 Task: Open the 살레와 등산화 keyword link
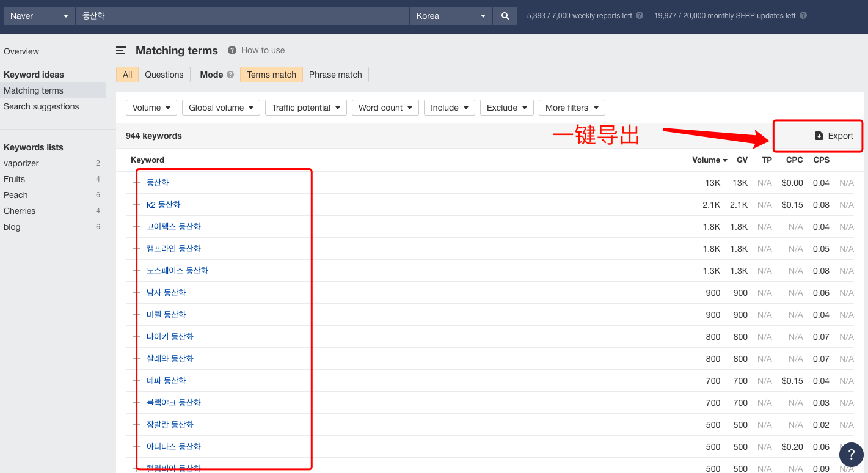point(170,359)
